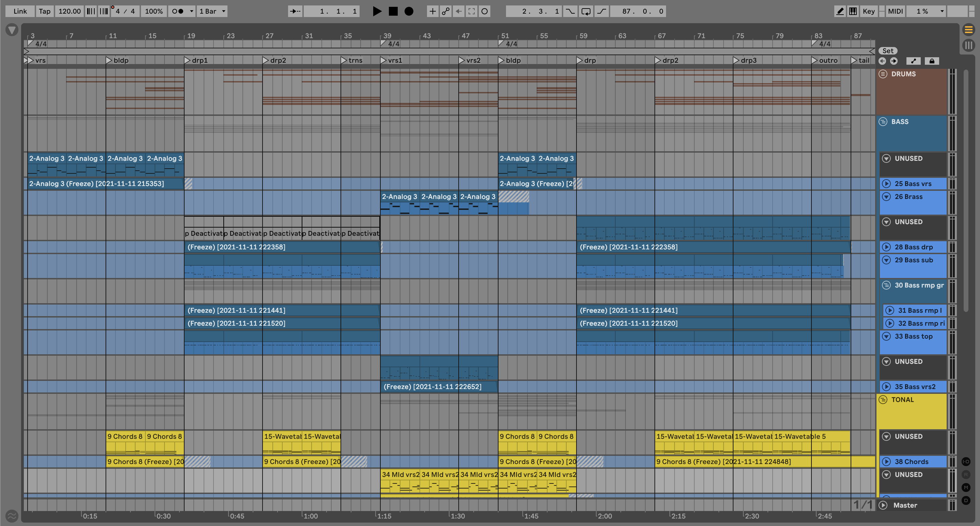The image size is (980, 526).
Task: Switch to Arrangement view icon
Action: (x=968, y=29)
